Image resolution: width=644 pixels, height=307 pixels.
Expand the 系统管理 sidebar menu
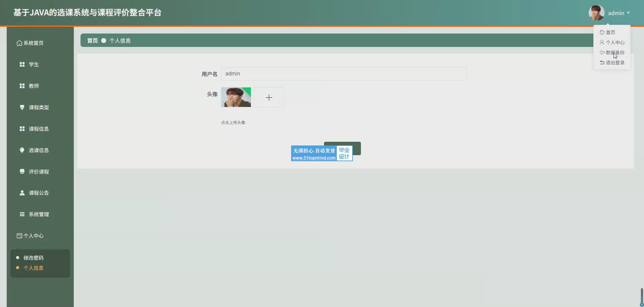pyautogui.click(x=39, y=214)
